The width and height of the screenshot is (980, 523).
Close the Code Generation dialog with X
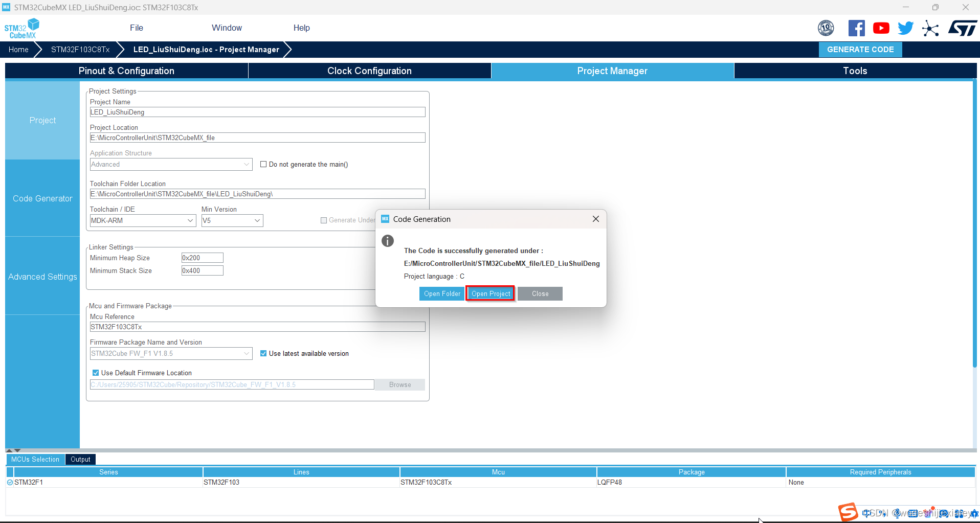point(595,219)
